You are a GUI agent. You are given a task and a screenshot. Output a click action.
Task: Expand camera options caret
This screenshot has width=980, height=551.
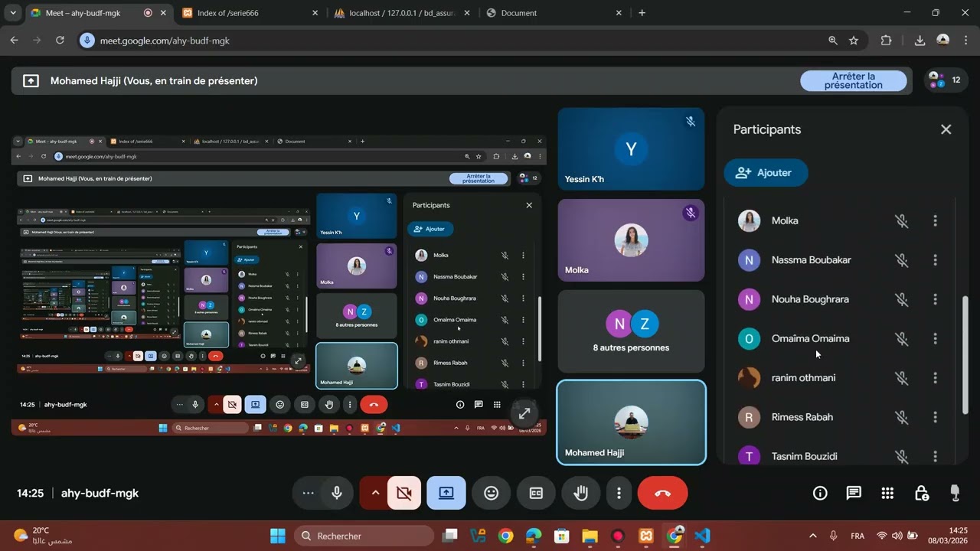pyautogui.click(x=375, y=494)
